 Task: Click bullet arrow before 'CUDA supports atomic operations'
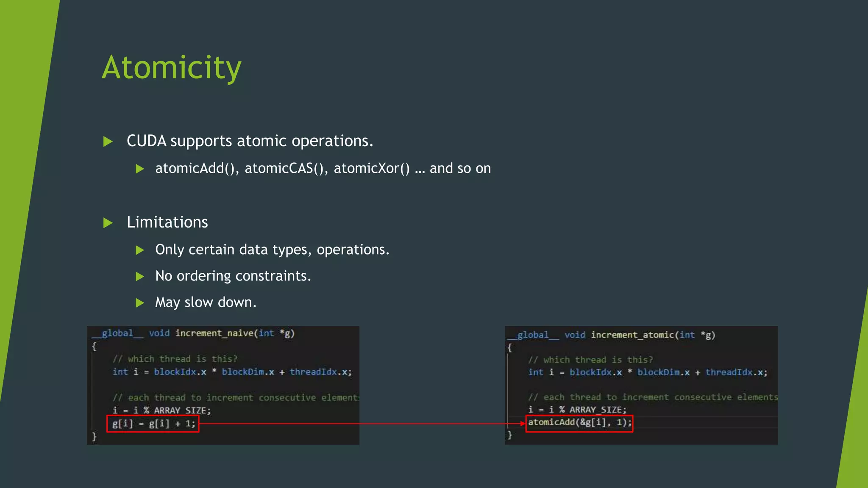pyautogui.click(x=108, y=141)
